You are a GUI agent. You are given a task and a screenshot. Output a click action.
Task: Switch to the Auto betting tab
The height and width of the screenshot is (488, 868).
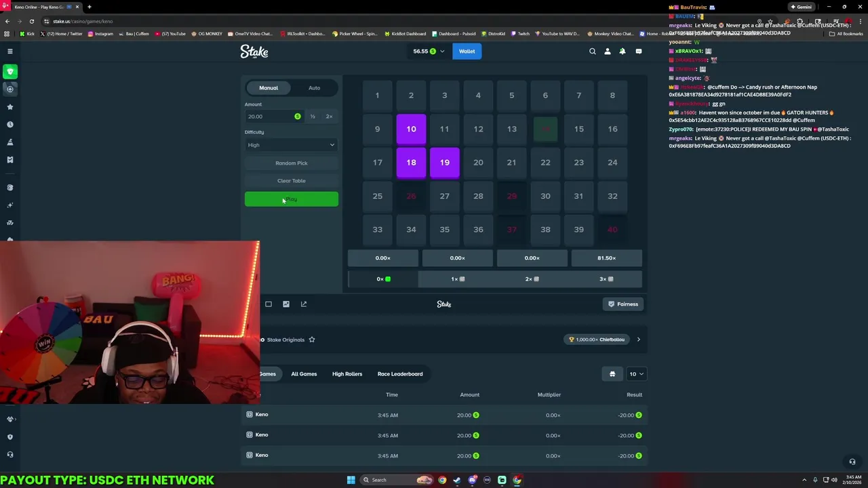315,88
